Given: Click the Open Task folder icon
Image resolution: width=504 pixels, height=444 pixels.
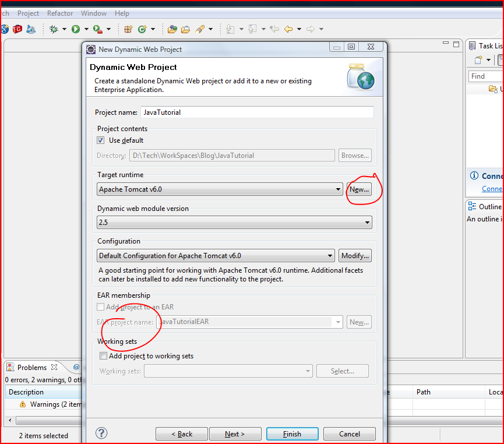Looking at the screenshot, I should click(185, 29).
